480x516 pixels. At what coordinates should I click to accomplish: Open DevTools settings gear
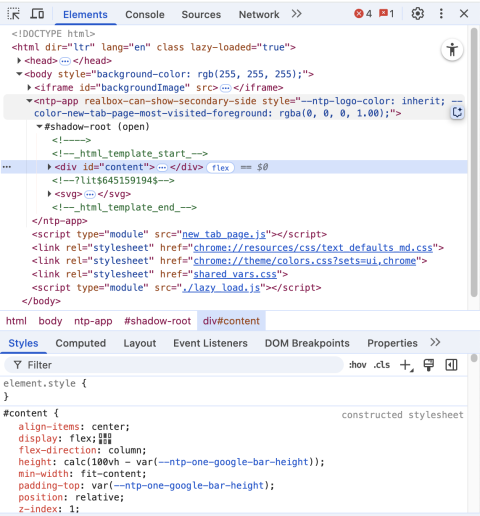[417, 14]
